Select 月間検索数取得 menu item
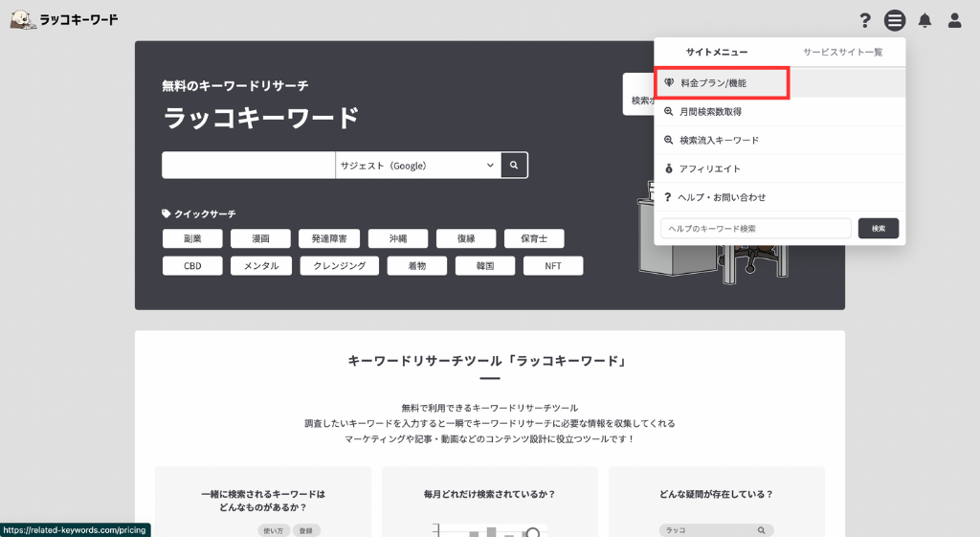Image resolution: width=980 pixels, height=537 pixels. click(779, 111)
